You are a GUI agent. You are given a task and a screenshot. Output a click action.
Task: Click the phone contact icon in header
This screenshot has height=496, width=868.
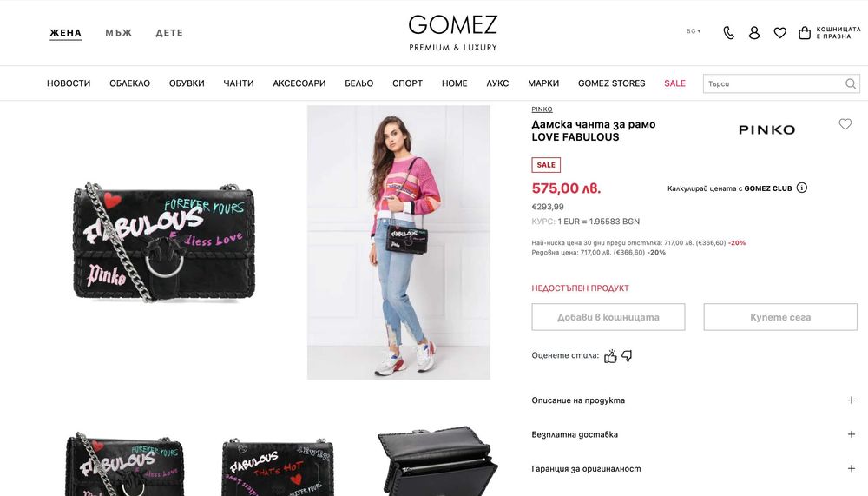point(728,33)
